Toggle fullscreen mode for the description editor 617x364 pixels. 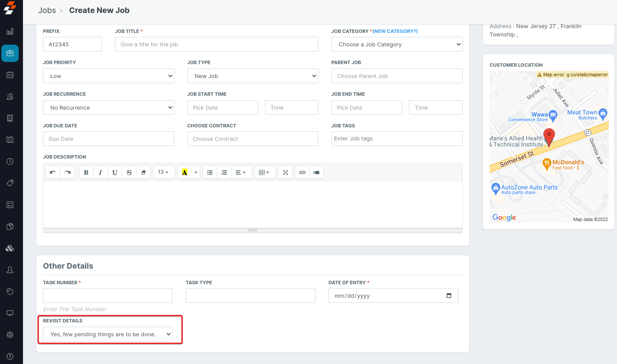click(x=285, y=172)
